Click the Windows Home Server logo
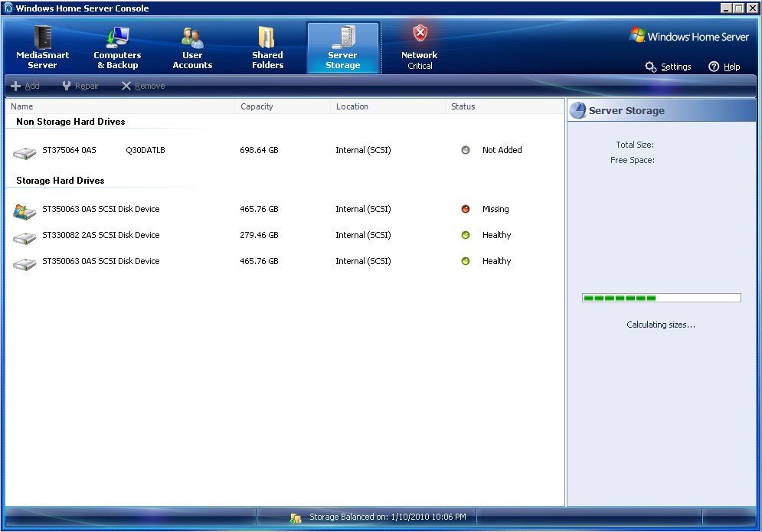762x532 pixels. 688,37
